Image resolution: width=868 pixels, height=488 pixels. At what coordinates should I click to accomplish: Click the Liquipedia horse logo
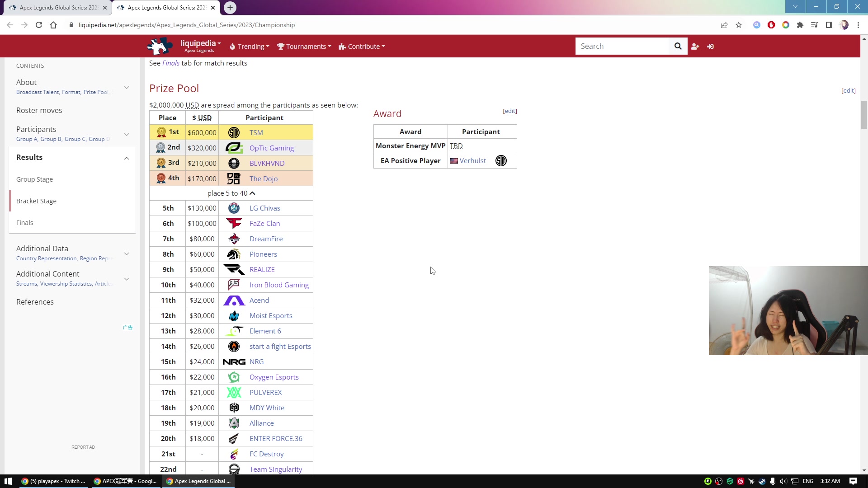point(160,46)
